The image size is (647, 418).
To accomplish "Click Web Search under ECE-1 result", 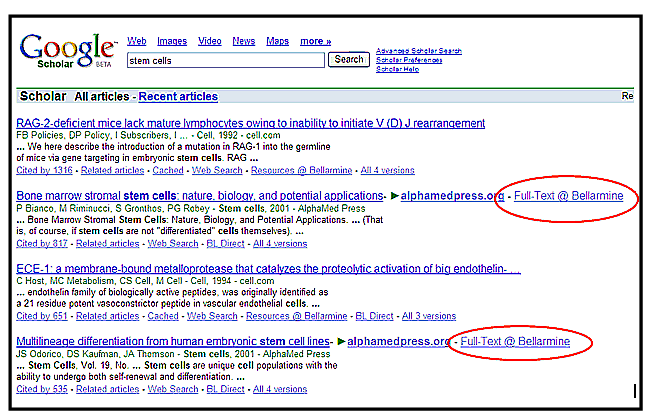I will coord(212,316).
